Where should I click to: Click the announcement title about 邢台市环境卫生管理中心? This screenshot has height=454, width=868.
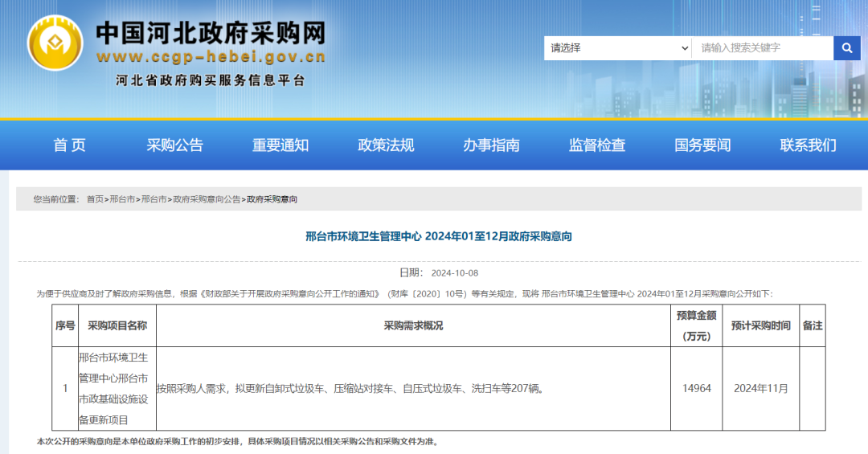[439, 236]
